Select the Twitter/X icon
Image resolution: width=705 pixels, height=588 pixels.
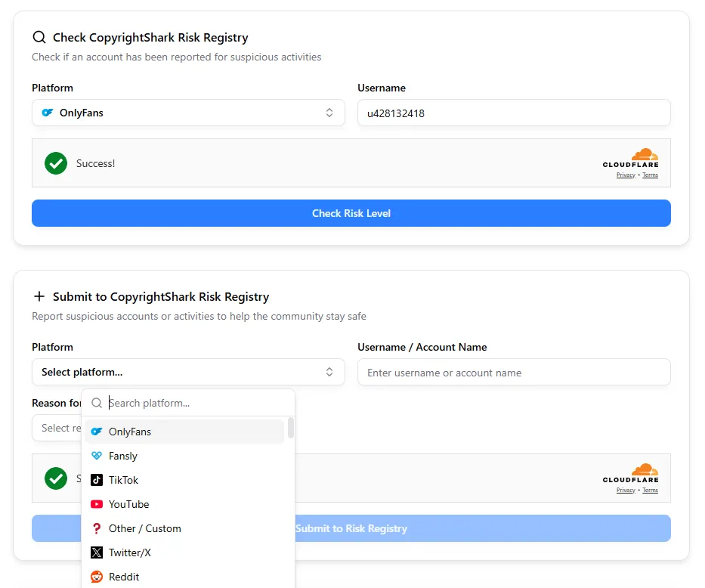click(x=97, y=552)
